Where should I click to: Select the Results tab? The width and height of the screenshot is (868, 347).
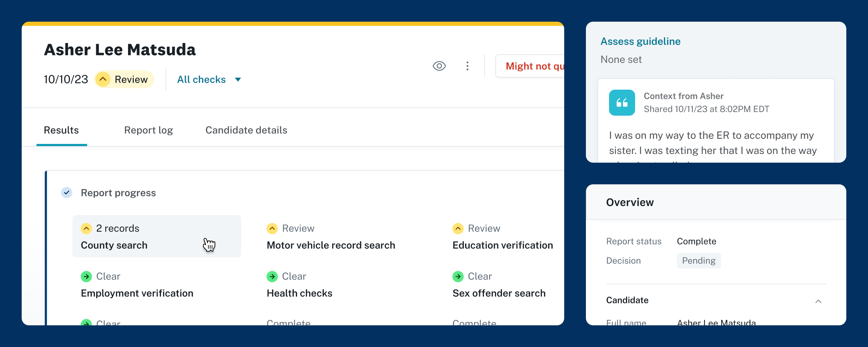coord(61,130)
